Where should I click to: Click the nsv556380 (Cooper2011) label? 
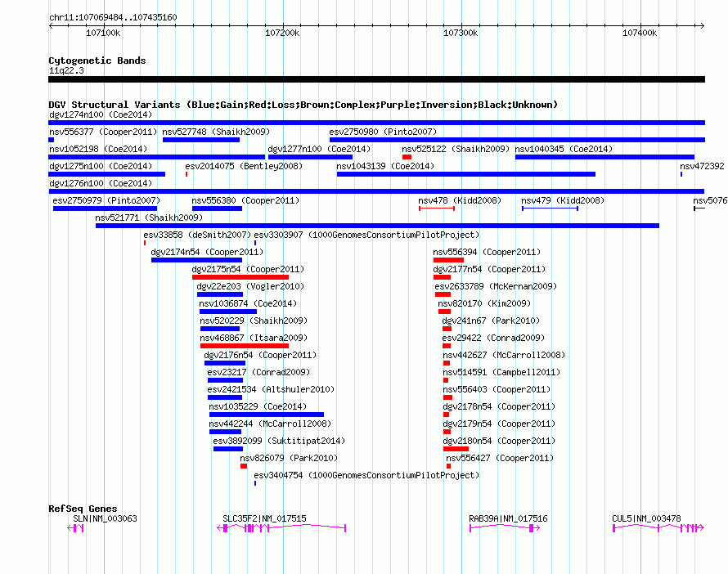click(245, 200)
